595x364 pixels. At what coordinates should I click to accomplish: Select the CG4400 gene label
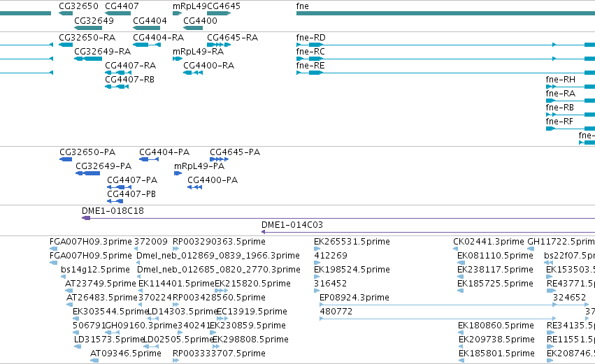(201, 20)
